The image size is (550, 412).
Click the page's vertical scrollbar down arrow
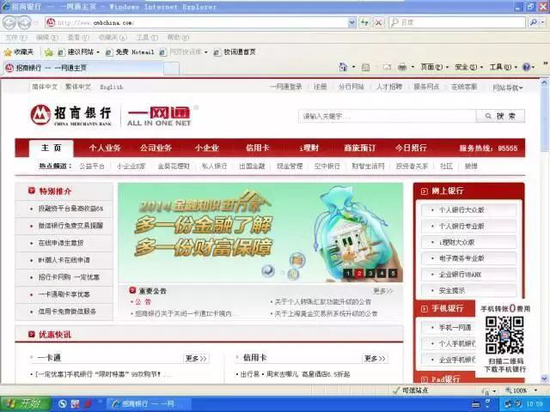(x=544, y=378)
